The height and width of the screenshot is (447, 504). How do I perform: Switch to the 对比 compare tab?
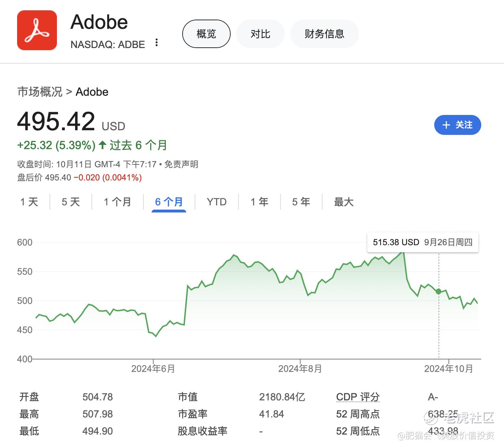[x=261, y=34]
